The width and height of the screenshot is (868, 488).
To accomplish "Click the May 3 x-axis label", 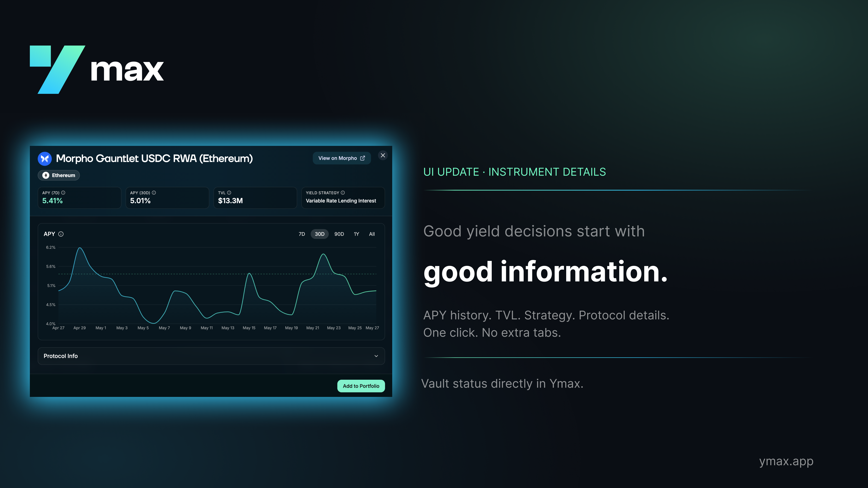I will point(122,328).
